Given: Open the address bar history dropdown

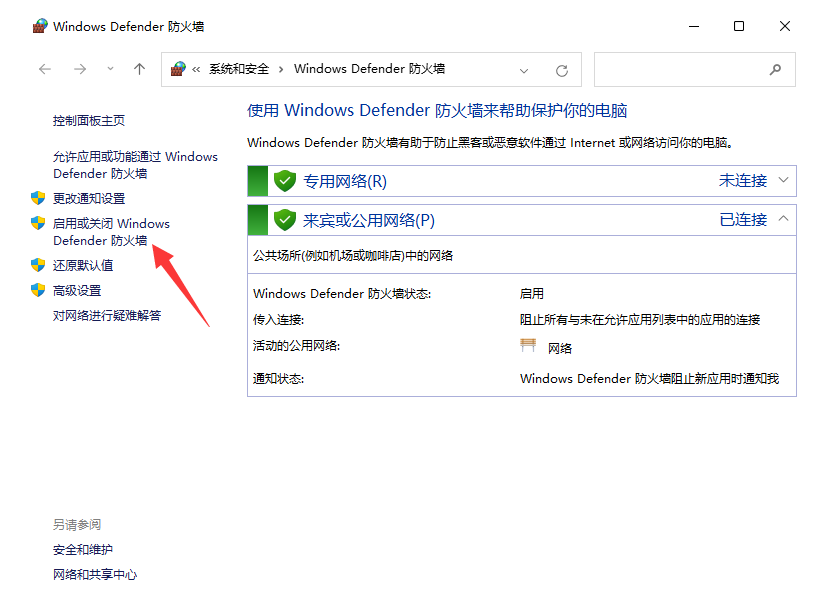Looking at the screenshot, I should tap(524, 70).
